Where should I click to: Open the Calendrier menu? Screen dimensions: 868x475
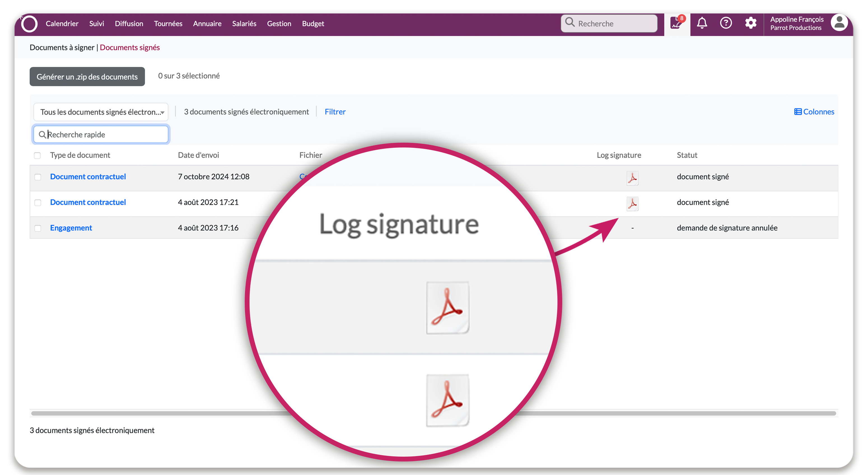62,24
